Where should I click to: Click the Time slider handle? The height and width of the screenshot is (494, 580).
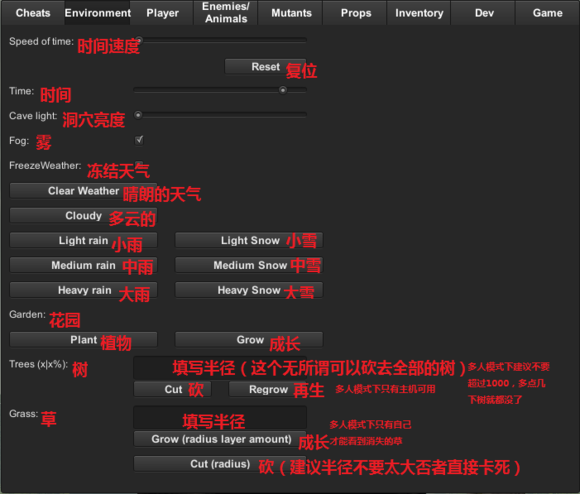tap(283, 90)
